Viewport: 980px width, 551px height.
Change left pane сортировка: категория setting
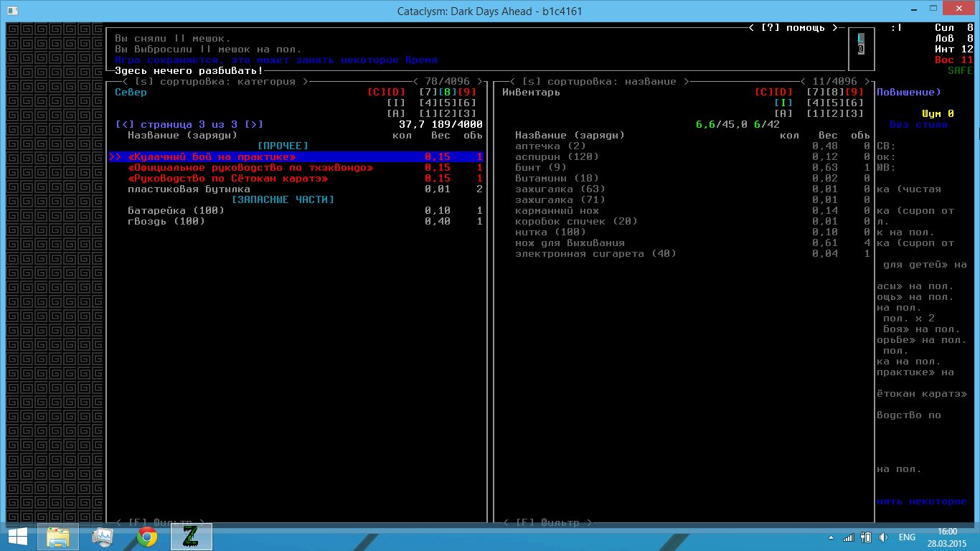point(215,82)
